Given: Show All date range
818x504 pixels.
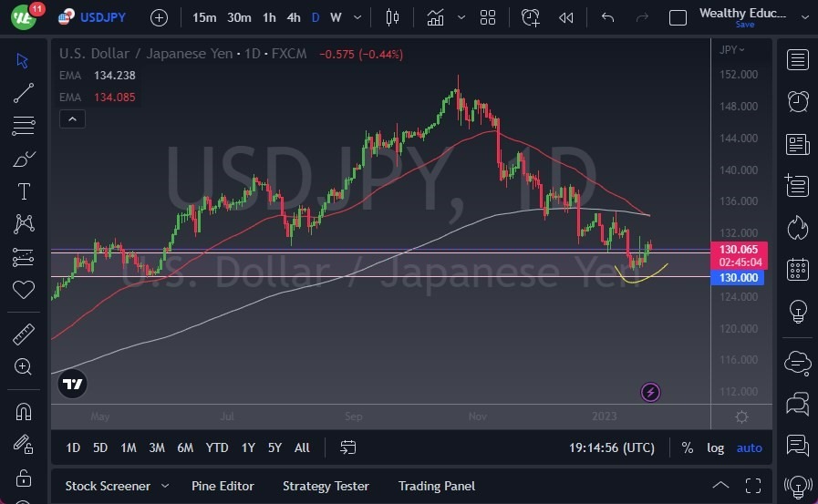Looking at the screenshot, I should pos(302,447).
